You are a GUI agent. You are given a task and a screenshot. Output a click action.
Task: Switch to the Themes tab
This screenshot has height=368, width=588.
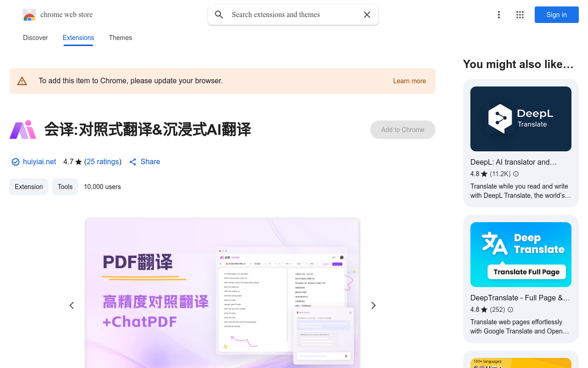120,38
